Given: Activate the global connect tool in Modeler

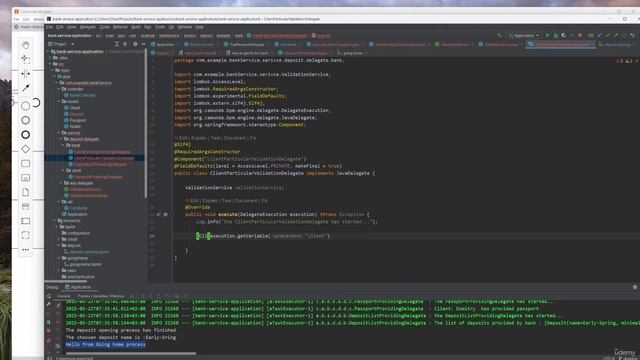Looking at the screenshot, I should 26,88.
